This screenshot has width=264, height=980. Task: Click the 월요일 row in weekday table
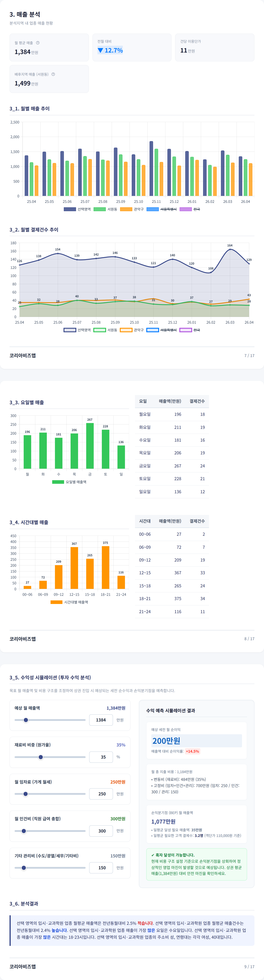(x=172, y=414)
